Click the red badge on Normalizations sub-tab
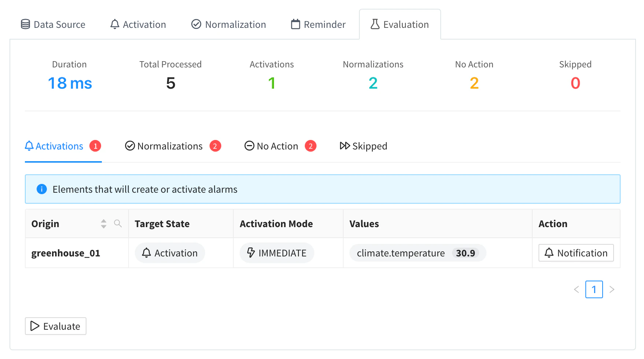Image resolution: width=644 pixels, height=359 pixels. pyautogui.click(x=215, y=146)
